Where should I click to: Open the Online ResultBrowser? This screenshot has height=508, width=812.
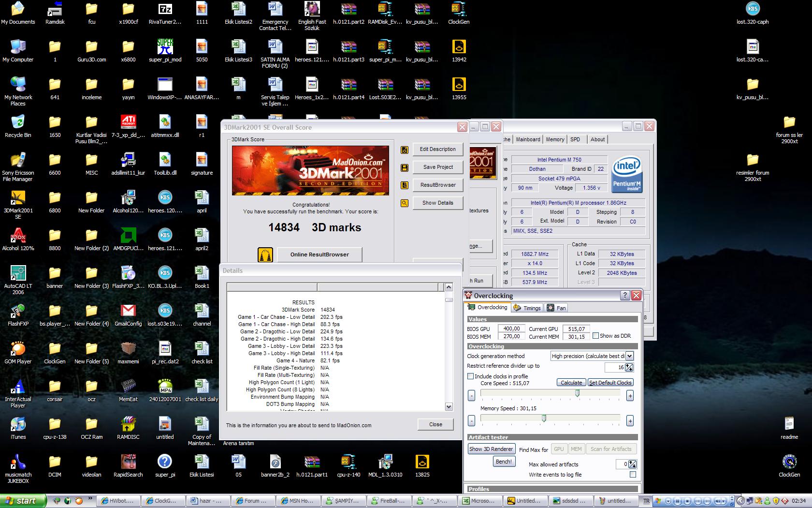[x=319, y=254]
